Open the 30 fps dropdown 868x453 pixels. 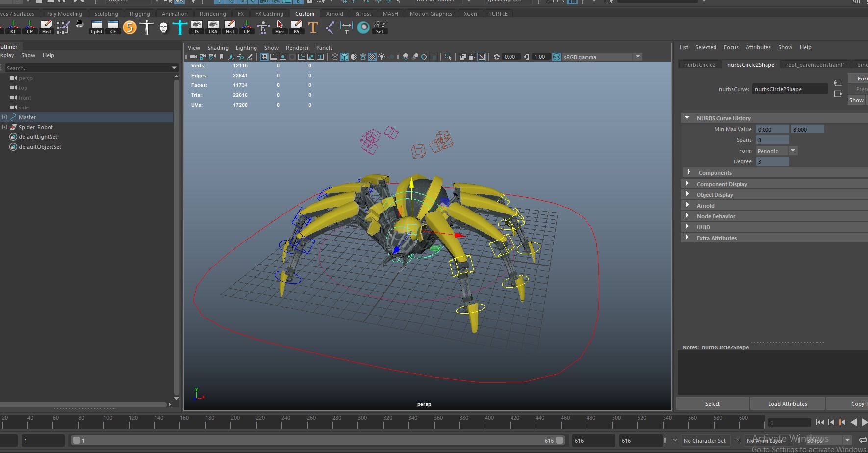click(x=828, y=440)
